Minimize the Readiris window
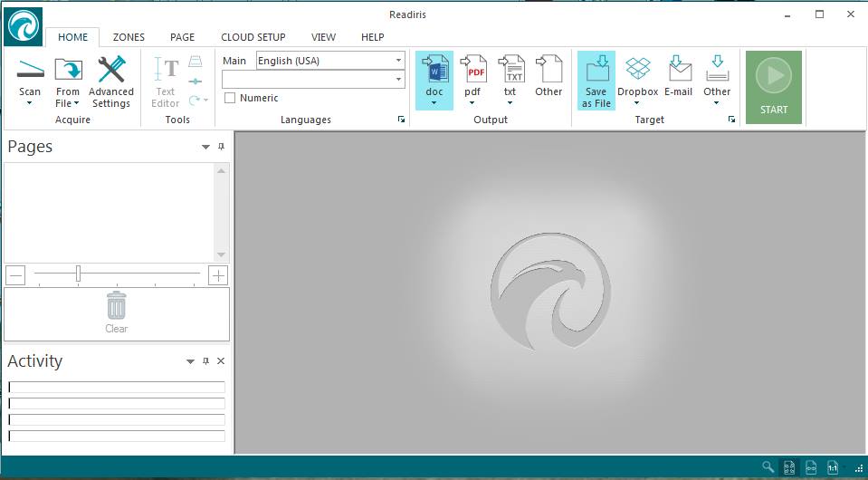Screen dimensions: 868x480 point(788,15)
